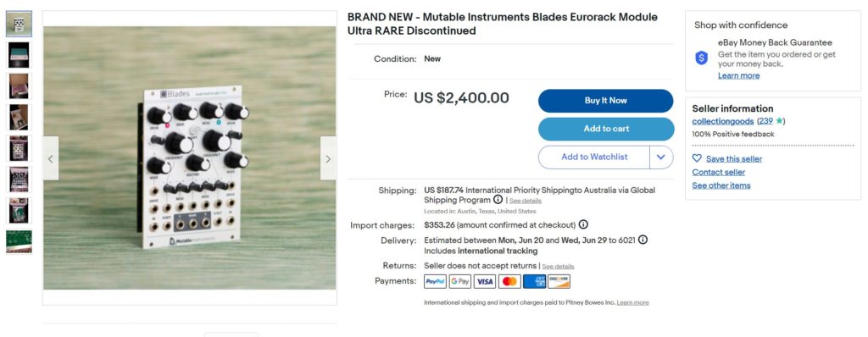This screenshot has height=337, width=868.
Task: Open import charges info icon
Action: (583, 224)
